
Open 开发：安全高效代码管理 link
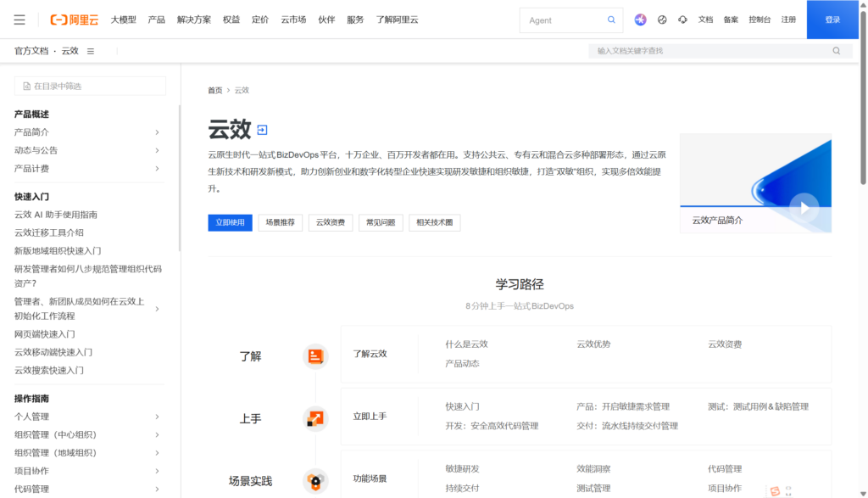pyautogui.click(x=492, y=426)
